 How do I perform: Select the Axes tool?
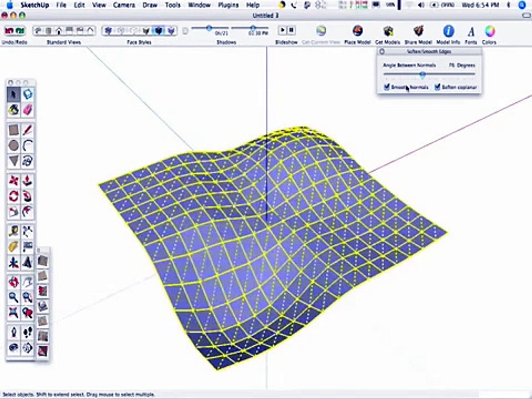(x=14, y=263)
